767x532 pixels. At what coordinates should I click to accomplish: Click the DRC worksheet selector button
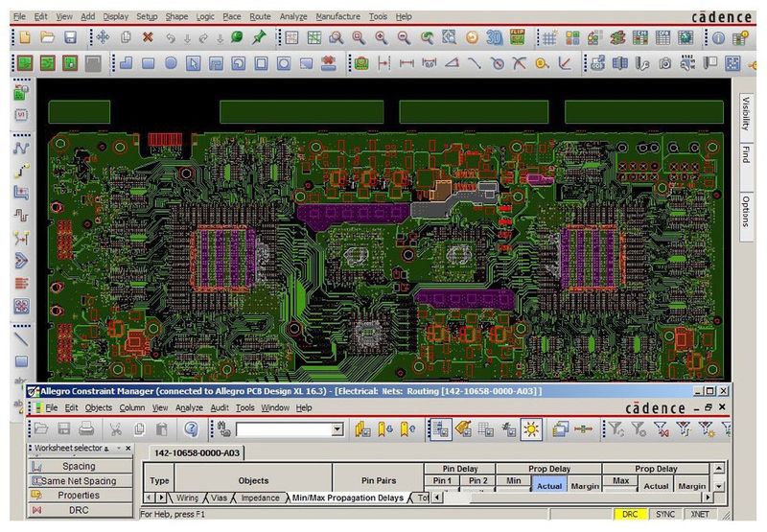[x=81, y=510]
